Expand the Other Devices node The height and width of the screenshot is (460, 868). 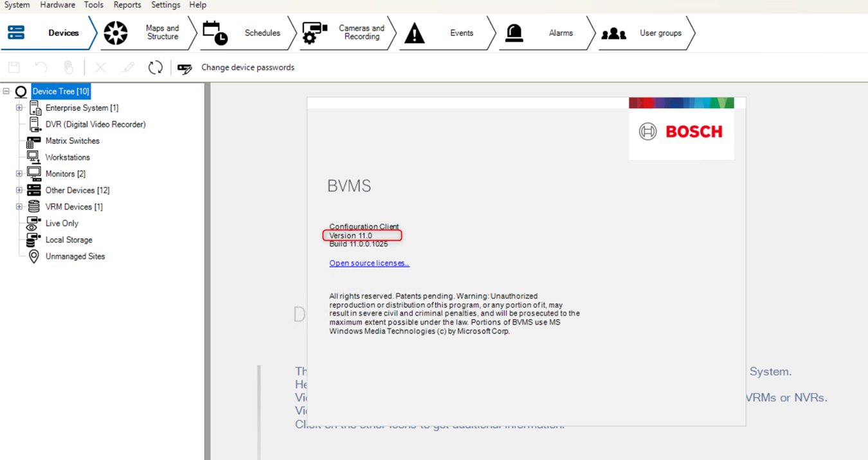coord(19,190)
